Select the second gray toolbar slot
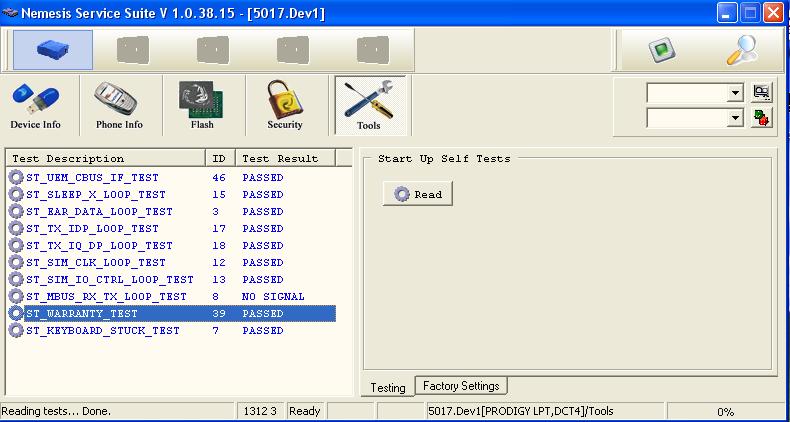The image size is (790, 422). pyautogui.click(x=133, y=50)
